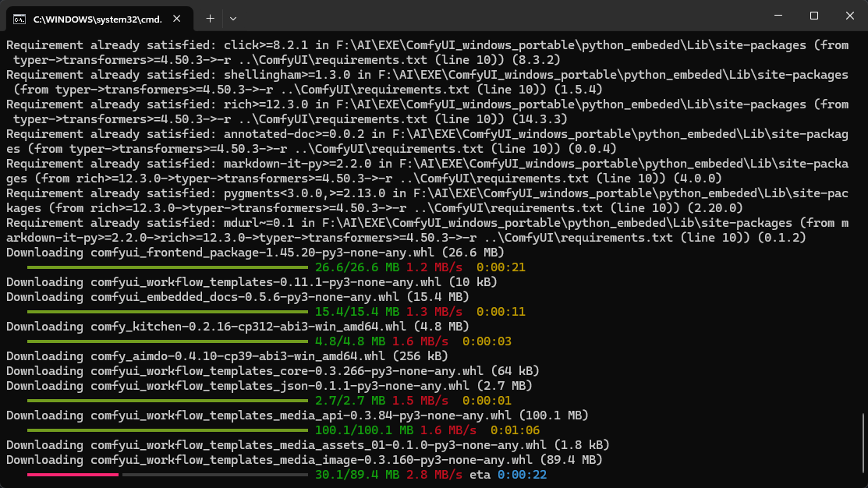
Task: Click the media_image download progress bar
Action: tap(168, 475)
